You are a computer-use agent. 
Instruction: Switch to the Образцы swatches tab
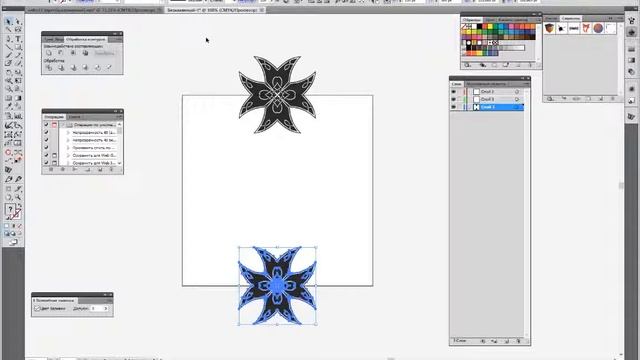(472, 20)
